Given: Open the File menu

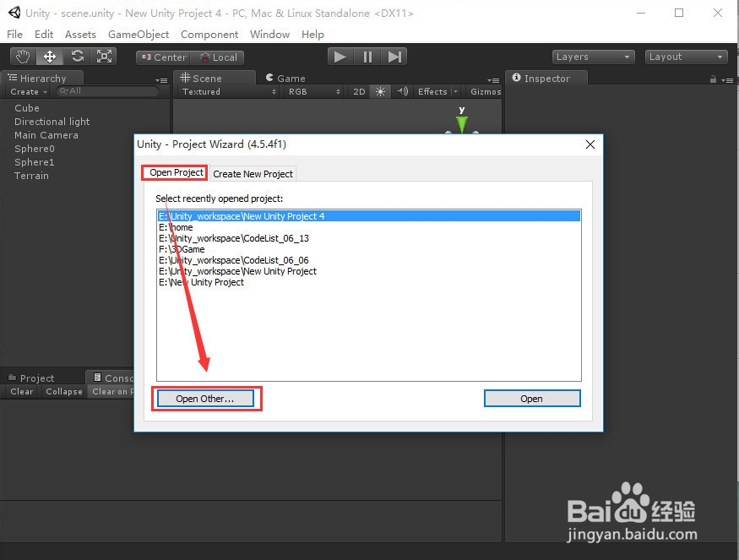Looking at the screenshot, I should (x=14, y=35).
